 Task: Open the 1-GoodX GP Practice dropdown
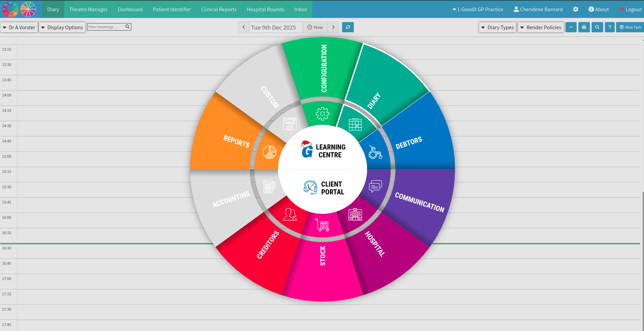(478, 10)
